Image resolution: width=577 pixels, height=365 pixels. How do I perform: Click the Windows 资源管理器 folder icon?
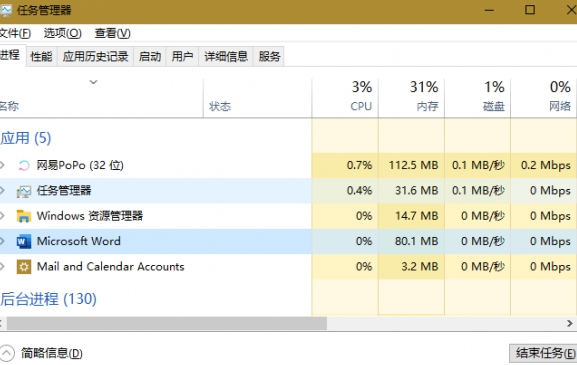(24, 216)
